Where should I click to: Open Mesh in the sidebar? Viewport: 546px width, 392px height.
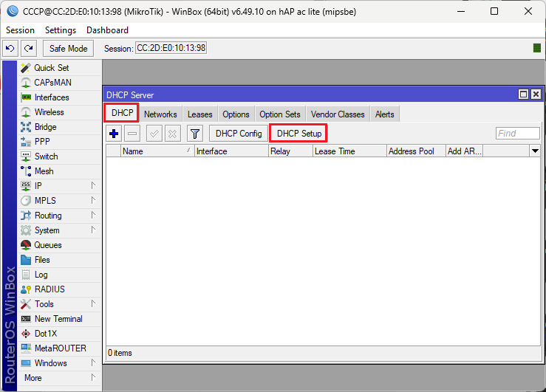click(x=60, y=171)
